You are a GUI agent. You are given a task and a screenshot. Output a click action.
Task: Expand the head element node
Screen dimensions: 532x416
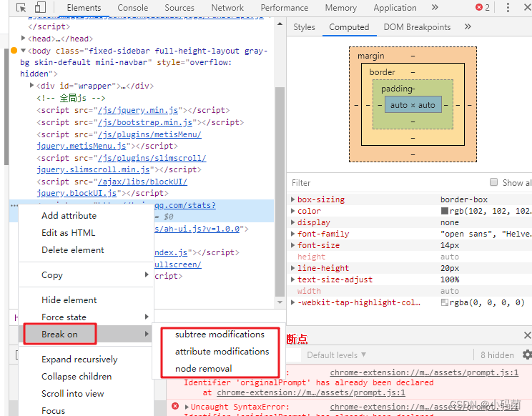(23, 38)
